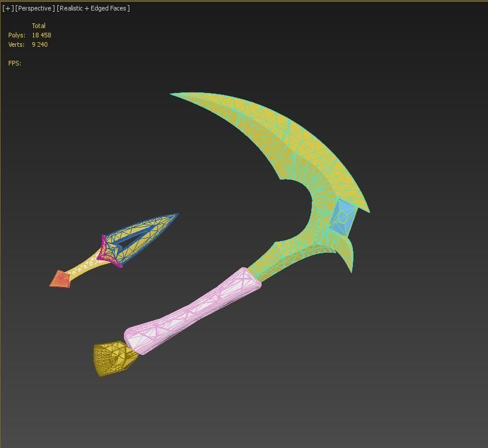
Task: Click the Polys count 18 458
Action: [x=42, y=35]
